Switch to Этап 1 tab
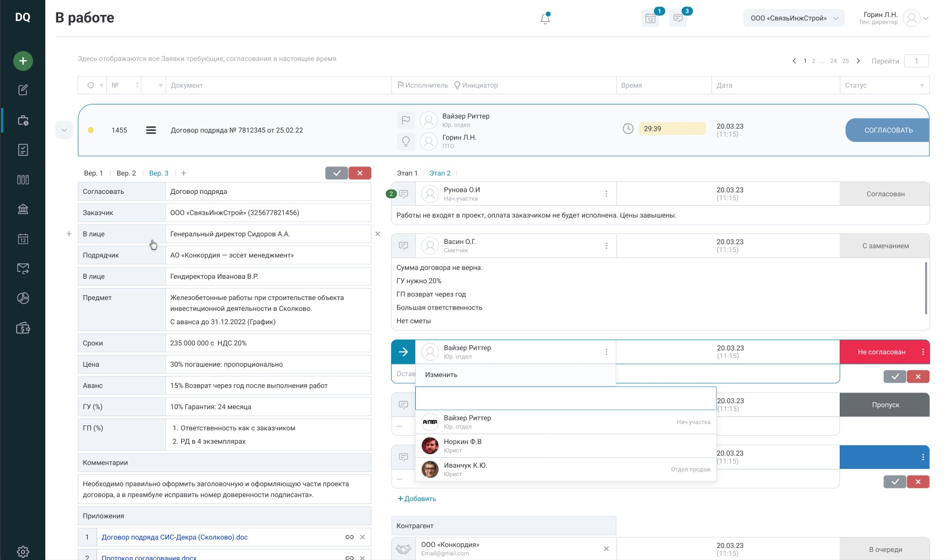Image resolution: width=949 pixels, height=560 pixels. click(407, 173)
